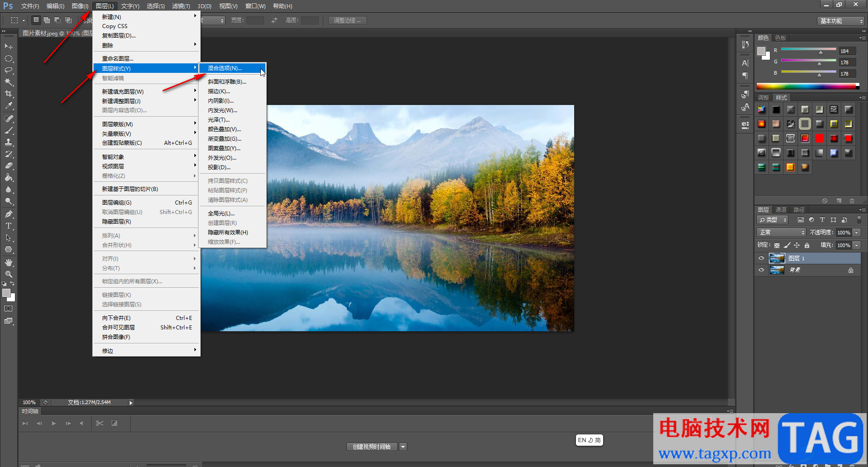This screenshot has width=868, height=467.
Task: Select the Paint Bucket tool
Action: [x=9, y=177]
